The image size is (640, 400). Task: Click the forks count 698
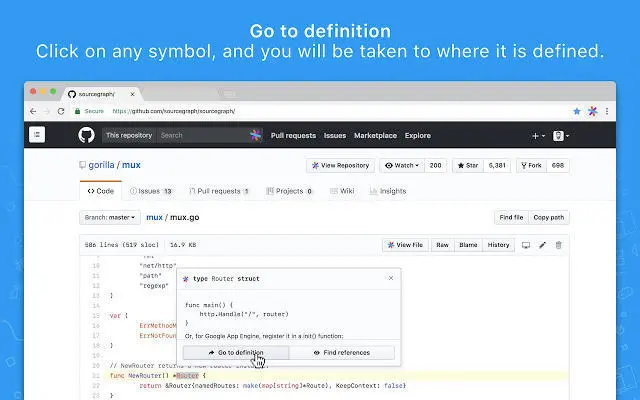558,166
